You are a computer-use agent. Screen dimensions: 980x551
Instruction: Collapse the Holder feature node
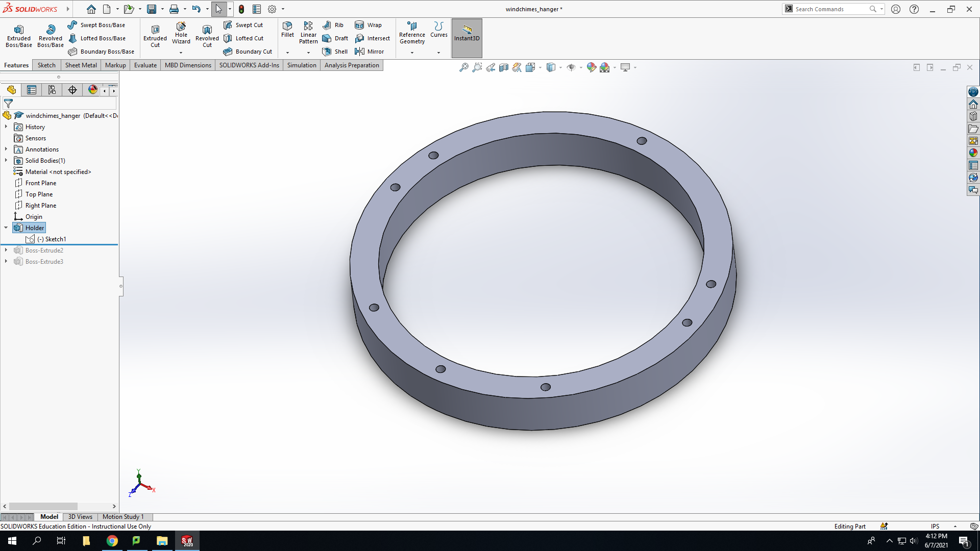[x=6, y=228]
